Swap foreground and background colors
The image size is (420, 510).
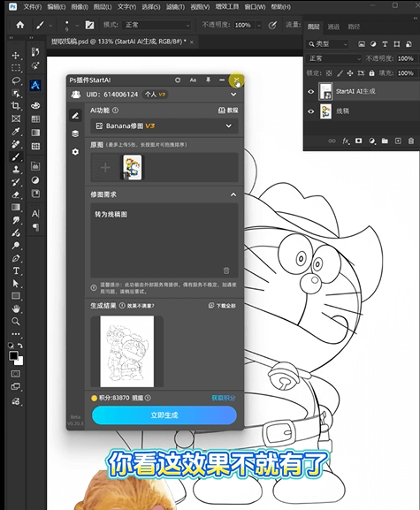click(20, 346)
